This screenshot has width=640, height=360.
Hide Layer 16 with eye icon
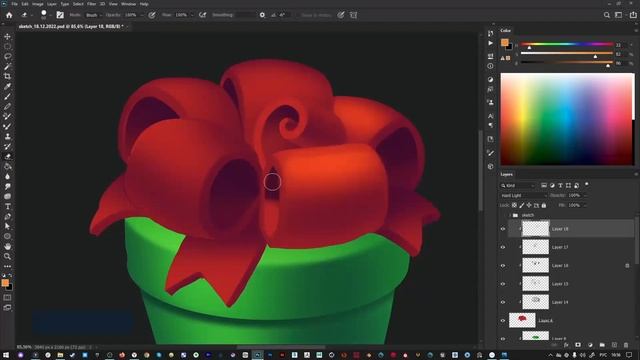point(503,266)
